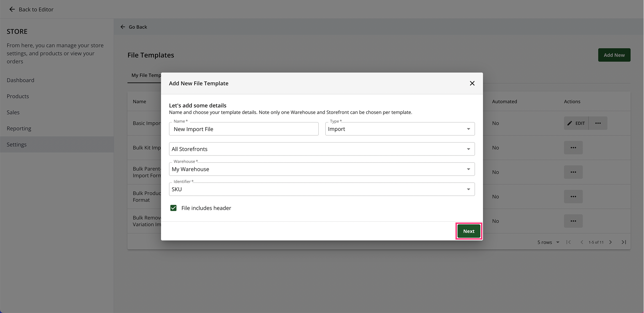Image resolution: width=644 pixels, height=313 pixels.
Task: Click the Actions column header
Action: 572,102
